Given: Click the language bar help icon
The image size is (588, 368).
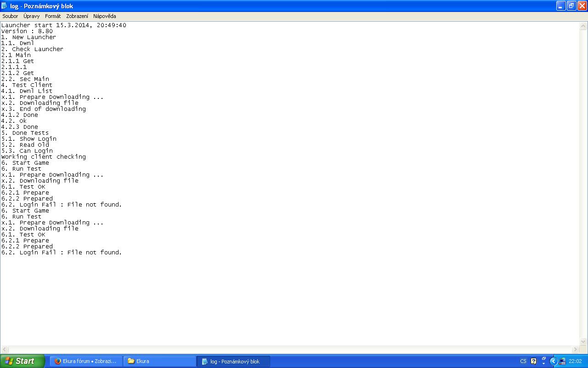Looking at the screenshot, I should pos(533,361).
